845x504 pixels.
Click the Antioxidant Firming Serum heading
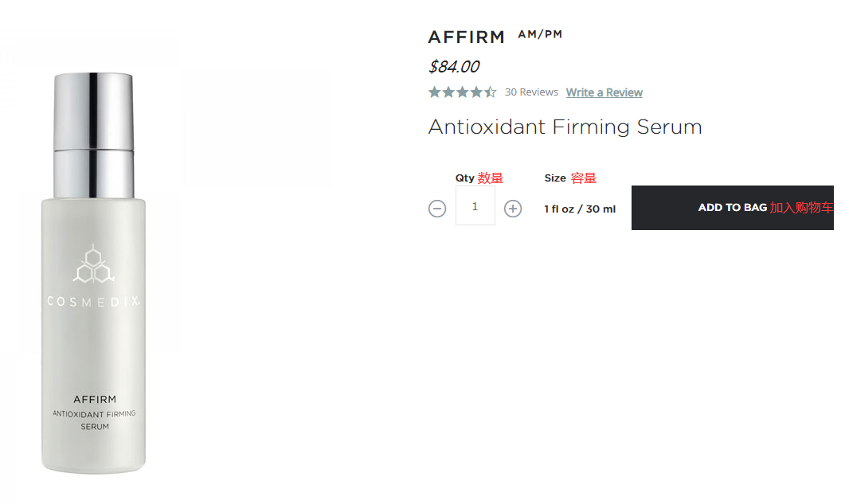pyautogui.click(x=565, y=127)
